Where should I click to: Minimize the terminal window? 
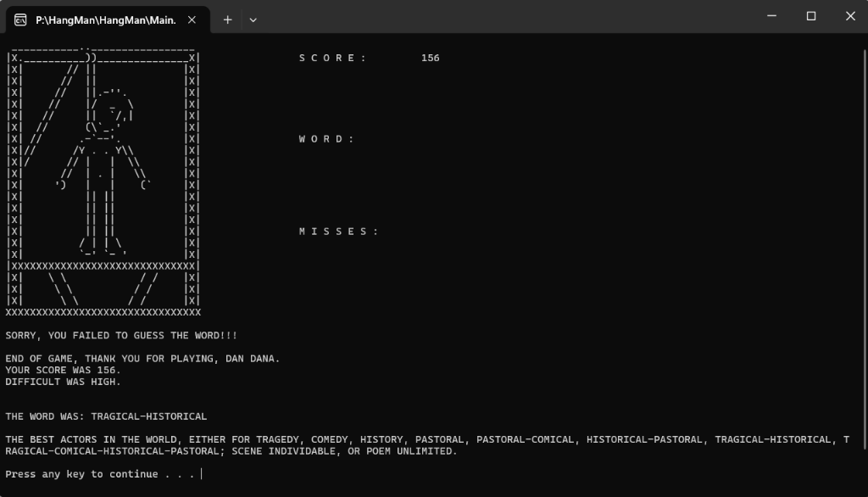(771, 16)
